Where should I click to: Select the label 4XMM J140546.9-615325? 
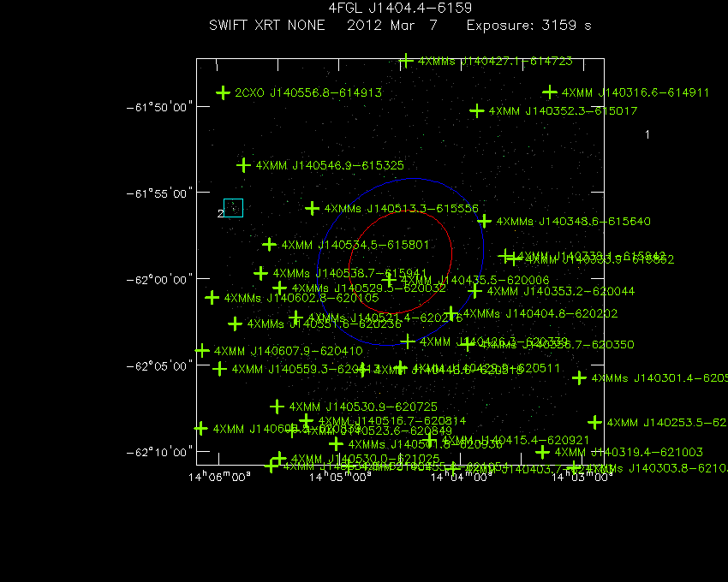pyautogui.click(x=330, y=165)
